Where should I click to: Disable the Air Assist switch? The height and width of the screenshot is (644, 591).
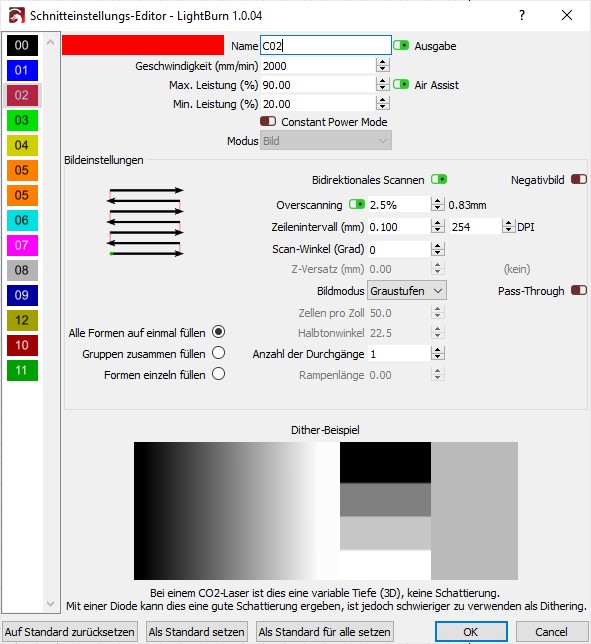point(401,84)
